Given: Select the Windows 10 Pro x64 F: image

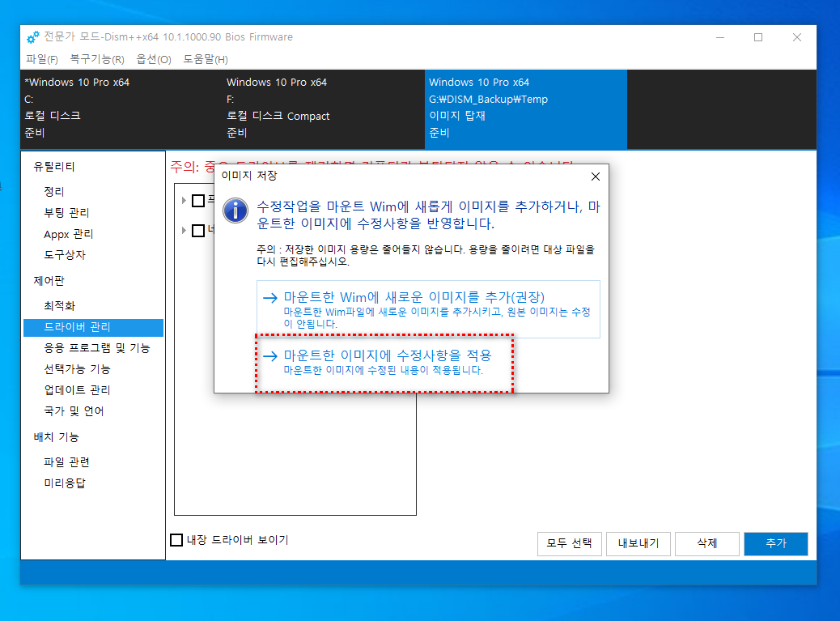Looking at the screenshot, I should tap(324, 108).
